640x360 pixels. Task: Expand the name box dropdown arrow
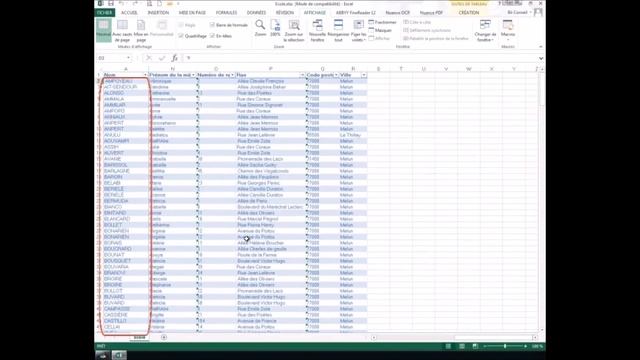(x=129, y=58)
